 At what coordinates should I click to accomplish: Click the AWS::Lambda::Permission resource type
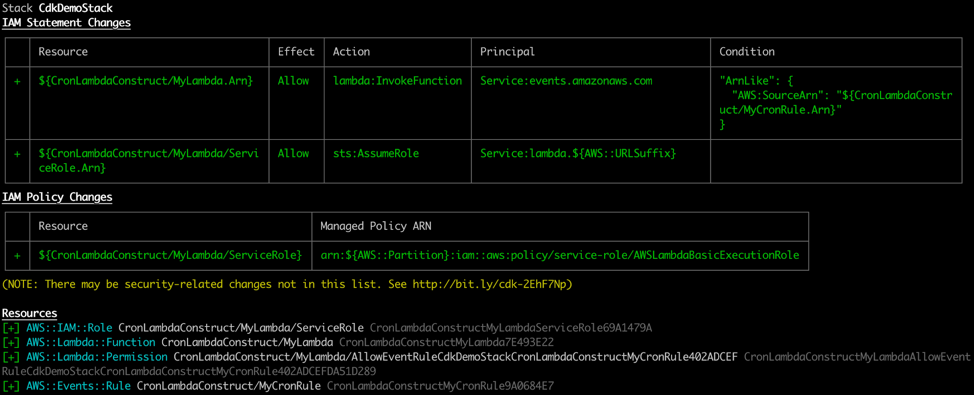(x=98, y=357)
